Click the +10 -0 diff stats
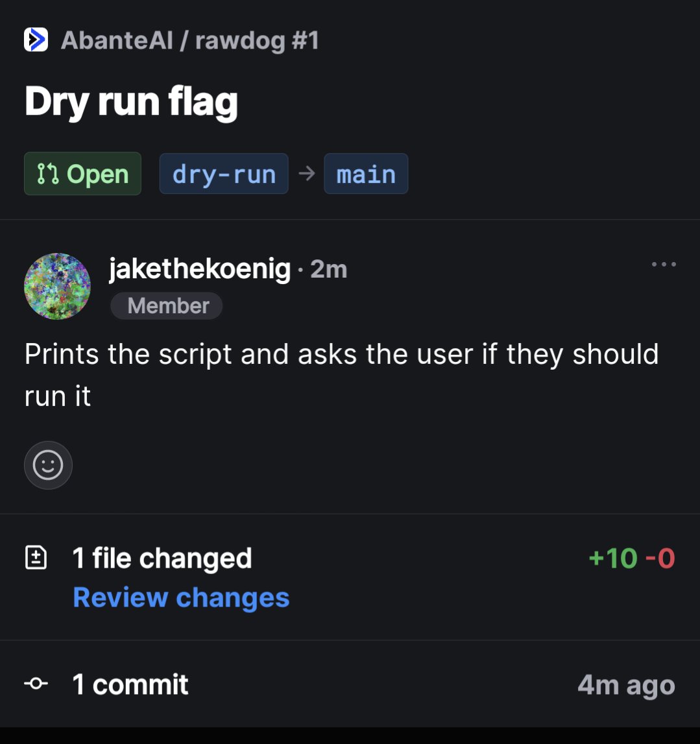This screenshot has height=744, width=700. tap(632, 558)
